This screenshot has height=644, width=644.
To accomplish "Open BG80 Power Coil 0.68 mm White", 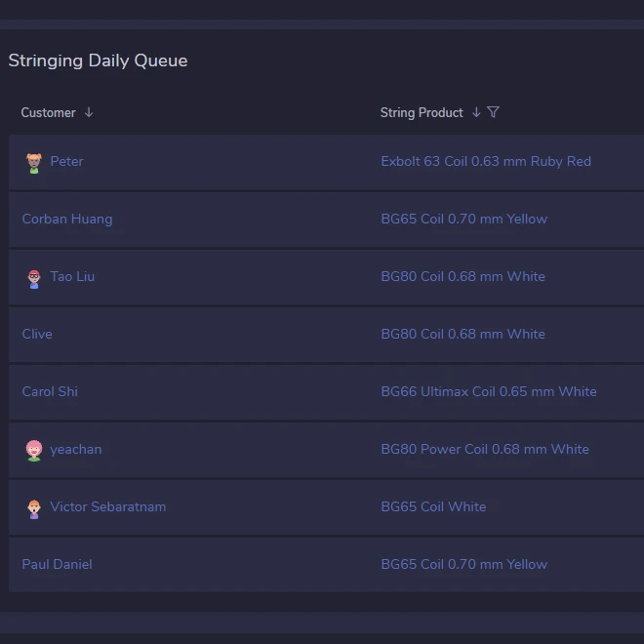I will tap(484, 449).
